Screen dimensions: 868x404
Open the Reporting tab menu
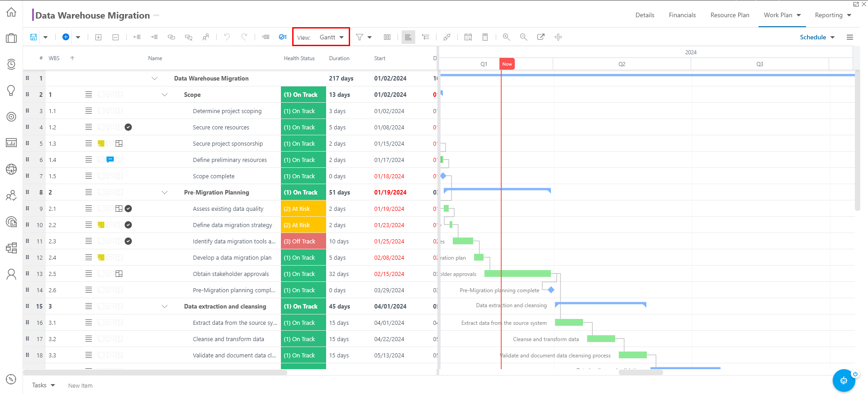click(x=833, y=15)
